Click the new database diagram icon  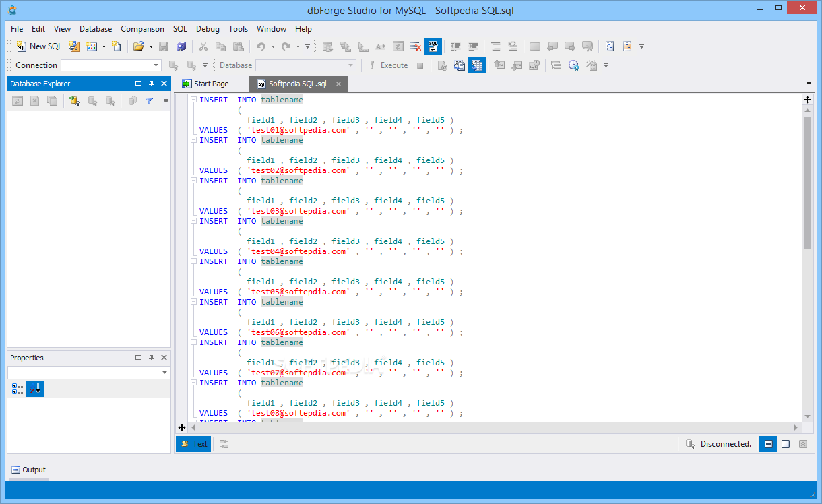[x=92, y=46]
